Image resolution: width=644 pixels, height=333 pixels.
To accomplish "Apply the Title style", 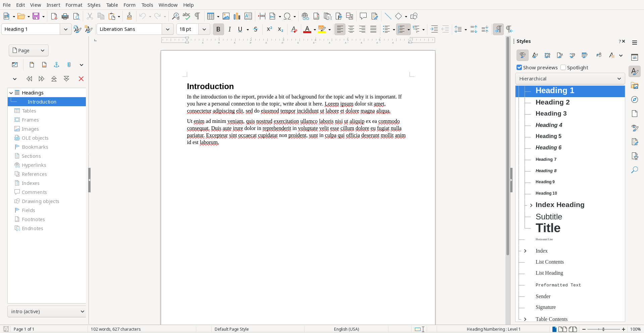I will [548, 228].
